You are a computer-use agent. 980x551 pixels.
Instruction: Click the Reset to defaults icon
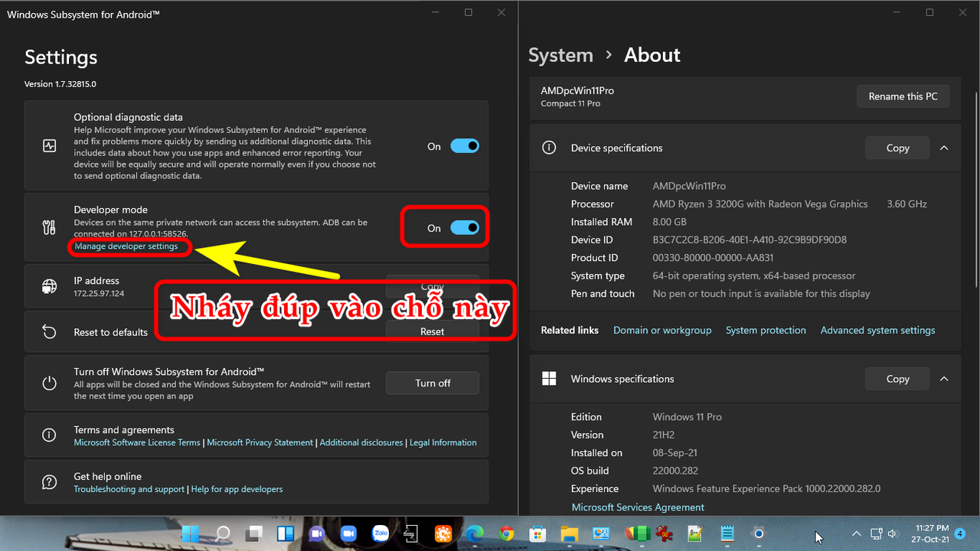pyautogui.click(x=50, y=332)
